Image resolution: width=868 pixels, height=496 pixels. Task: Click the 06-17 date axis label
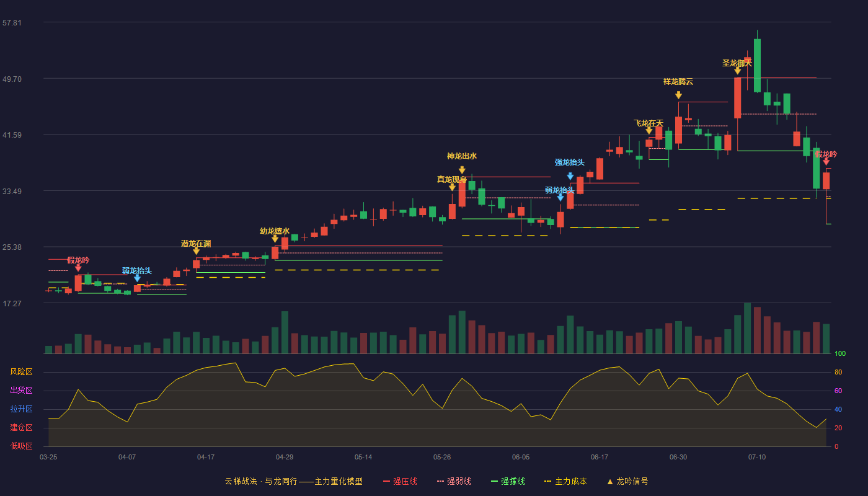(x=600, y=457)
